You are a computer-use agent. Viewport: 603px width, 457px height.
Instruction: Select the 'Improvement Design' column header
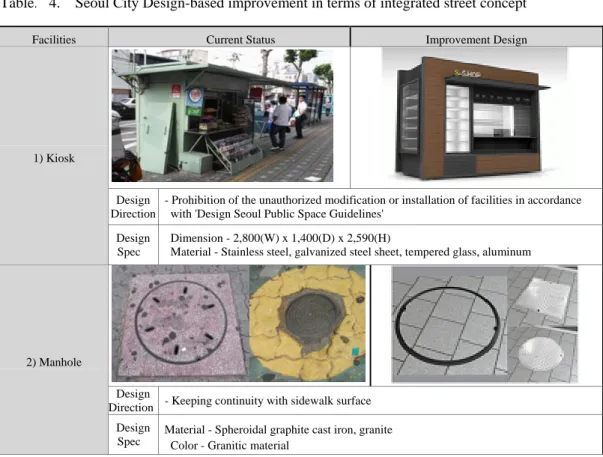(x=476, y=40)
